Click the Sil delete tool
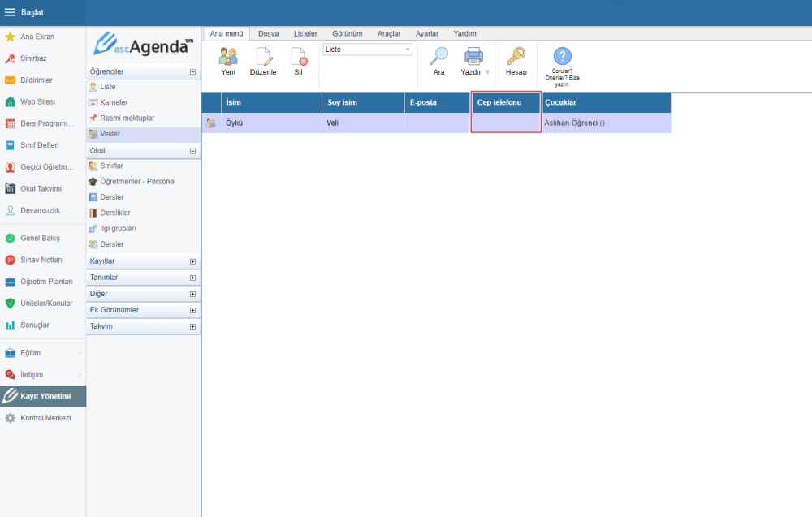 298,61
